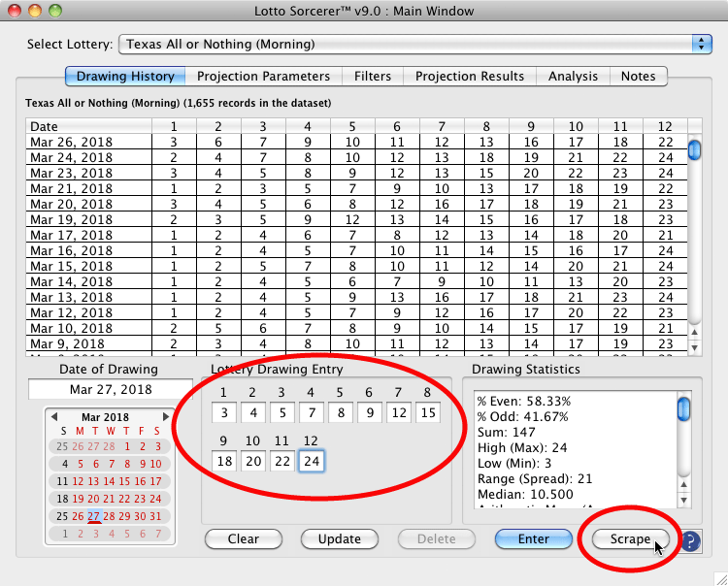Select the Mar 19, 2018 row
728x586 pixels.
point(356,219)
